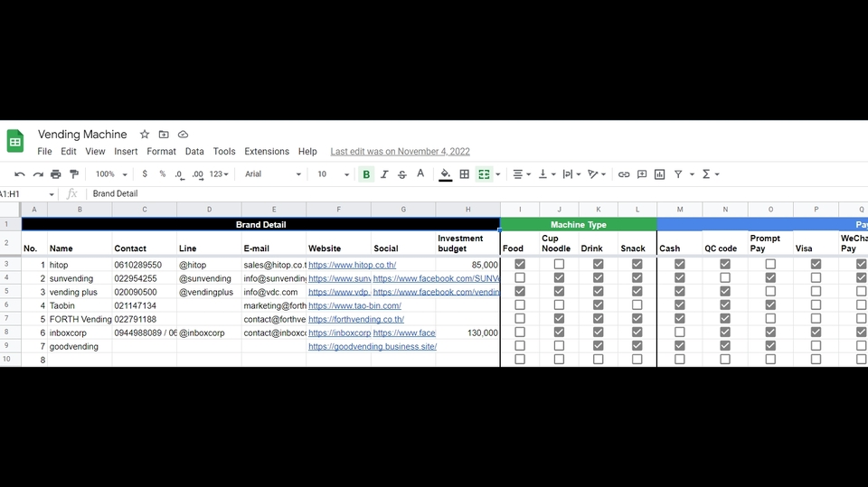Uncheck Visa checkbox for inboxcorp
This screenshot has width=868, height=487.
tap(816, 332)
